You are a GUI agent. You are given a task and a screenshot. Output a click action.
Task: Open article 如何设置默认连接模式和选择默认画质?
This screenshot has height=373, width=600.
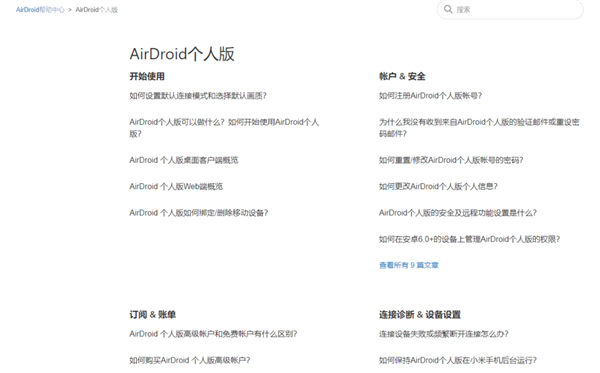tap(198, 96)
